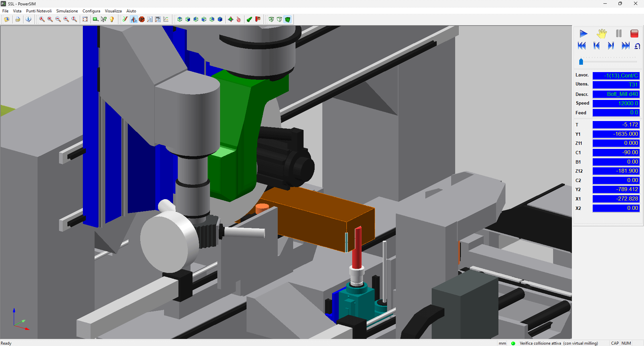
Task: Click the info toolbar icon
Action: (29, 19)
